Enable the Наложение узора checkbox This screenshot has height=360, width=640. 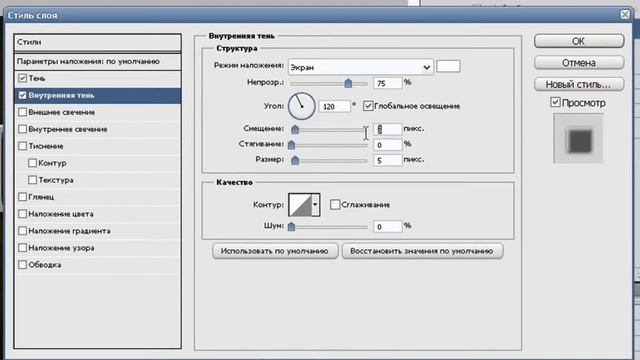(22, 248)
